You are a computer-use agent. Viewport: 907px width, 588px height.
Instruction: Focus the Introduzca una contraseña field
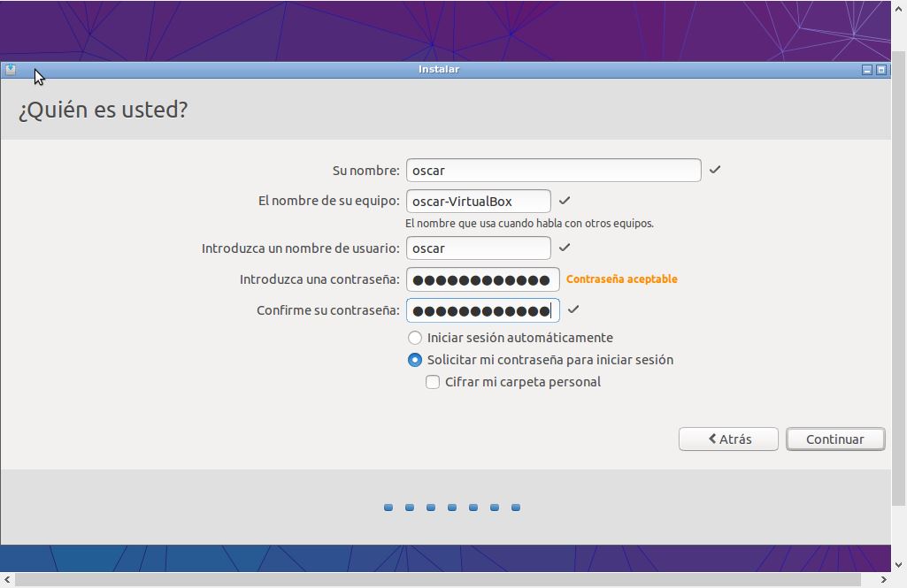point(482,280)
